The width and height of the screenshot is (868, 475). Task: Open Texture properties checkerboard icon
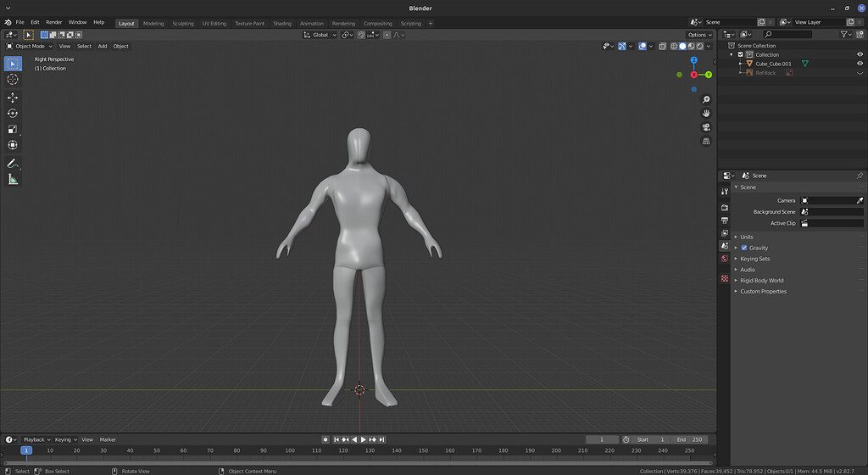coord(725,278)
